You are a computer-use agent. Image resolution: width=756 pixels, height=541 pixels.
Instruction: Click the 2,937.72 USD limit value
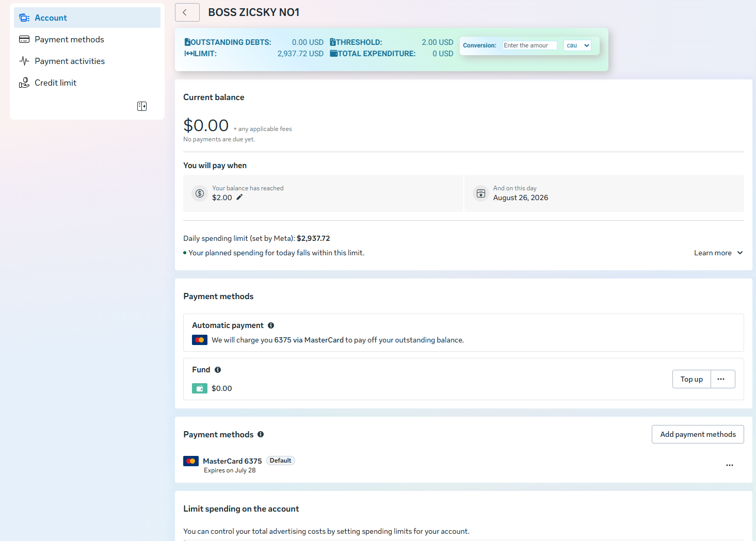coord(300,54)
